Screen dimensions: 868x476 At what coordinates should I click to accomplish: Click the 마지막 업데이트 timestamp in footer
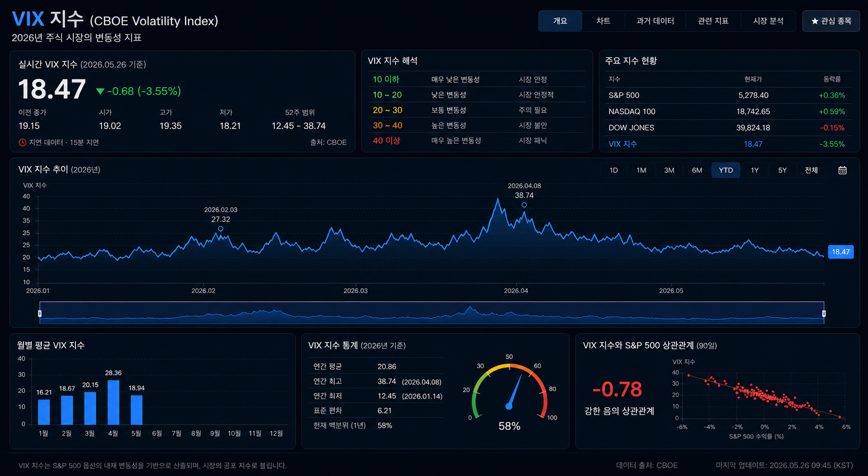click(x=784, y=465)
